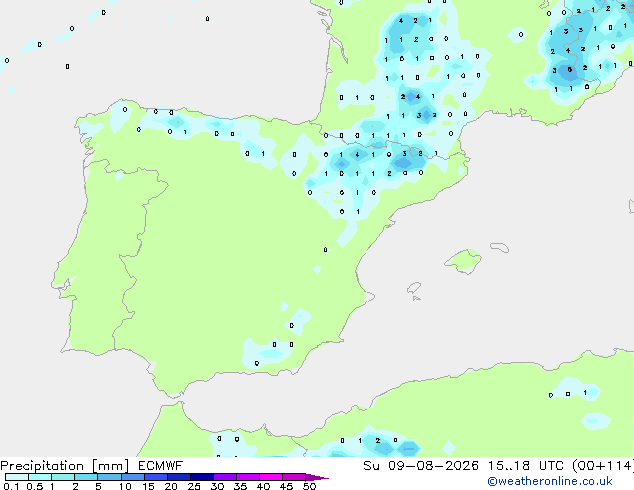Click the time range '15..18'
634x490 pixels.
click(x=509, y=466)
